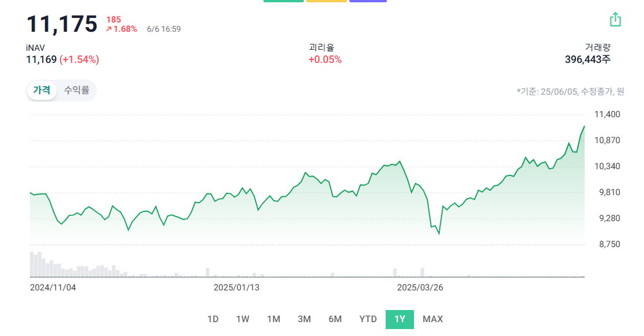644x336 pixels.
Task: Click the yellow button at top edge
Action: pos(326,1)
